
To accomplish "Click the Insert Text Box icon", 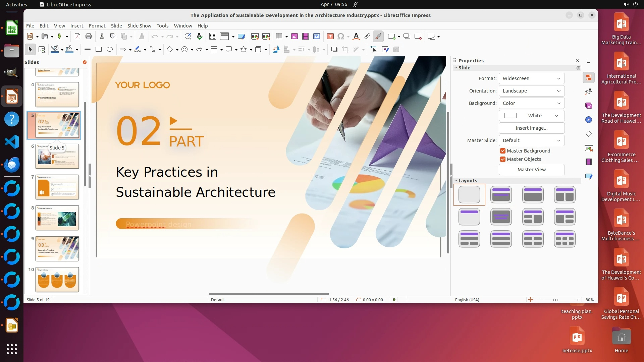I will click(x=330, y=37).
